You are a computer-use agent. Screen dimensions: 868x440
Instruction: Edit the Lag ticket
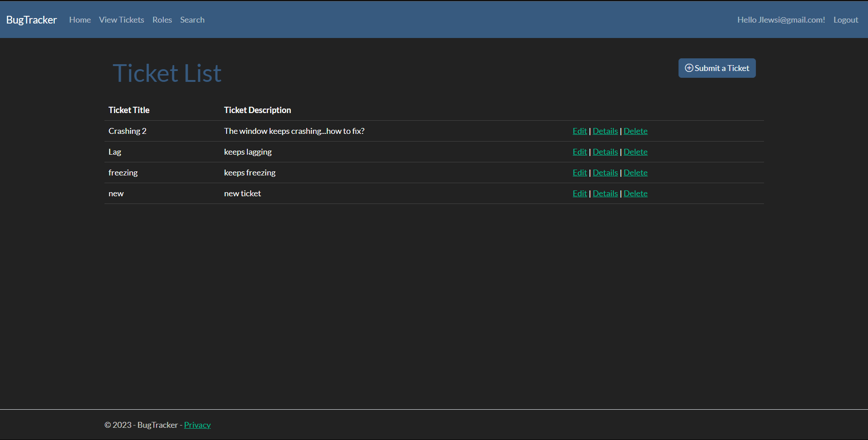click(579, 152)
